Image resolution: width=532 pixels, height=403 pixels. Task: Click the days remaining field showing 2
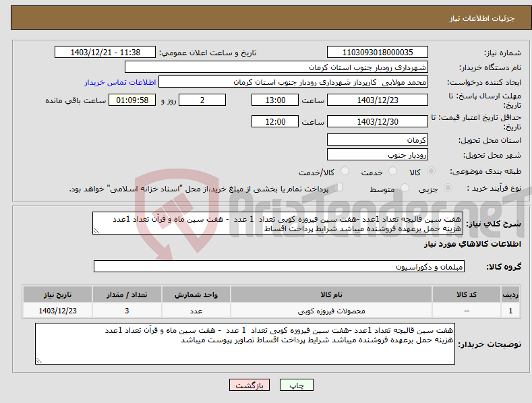click(202, 100)
